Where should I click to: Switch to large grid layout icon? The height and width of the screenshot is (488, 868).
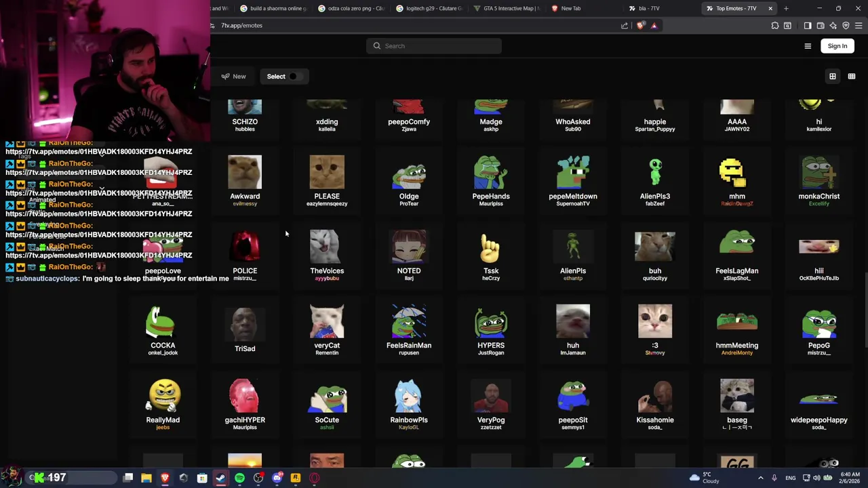(x=833, y=77)
